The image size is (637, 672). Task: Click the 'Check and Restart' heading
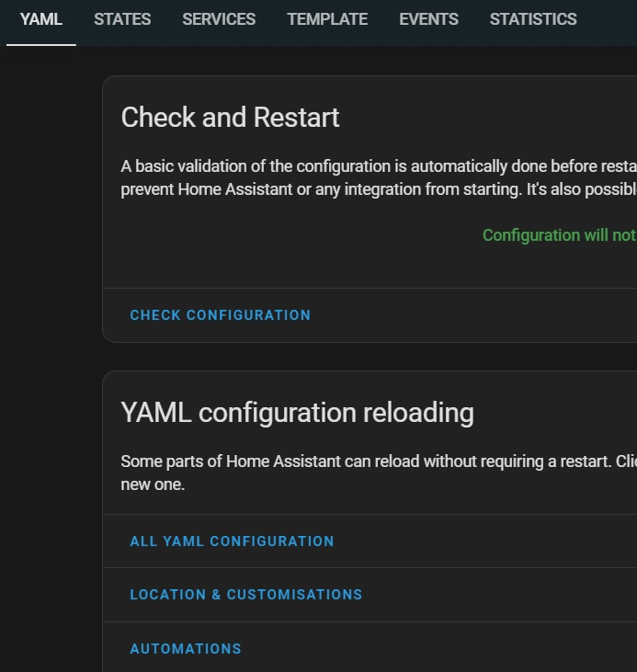[230, 118]
